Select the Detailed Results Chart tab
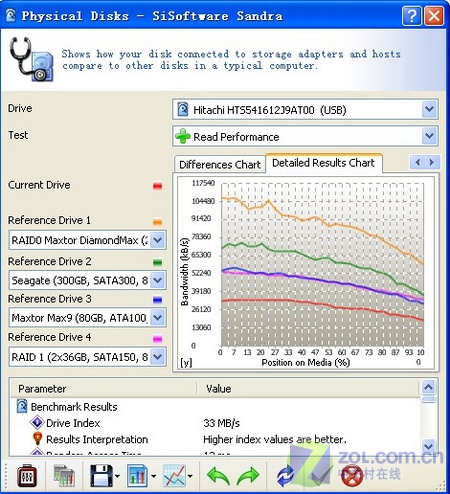Image resolution: width=450 pixels, height=494 pixels. [324, 163]
